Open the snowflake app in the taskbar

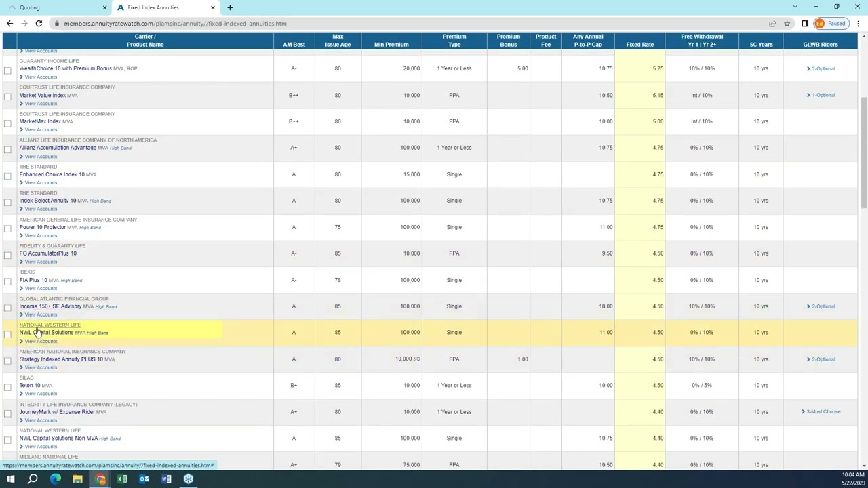[189, 479]
